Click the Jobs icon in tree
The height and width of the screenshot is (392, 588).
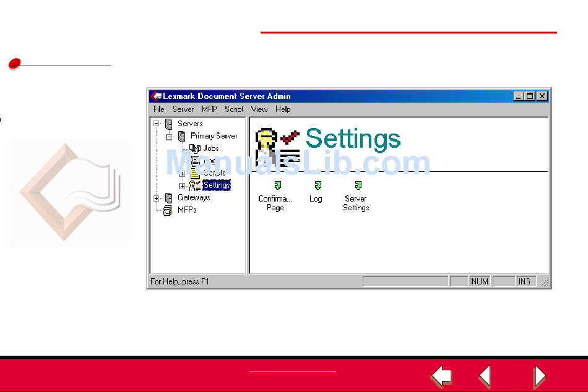[x=194, y=149]
